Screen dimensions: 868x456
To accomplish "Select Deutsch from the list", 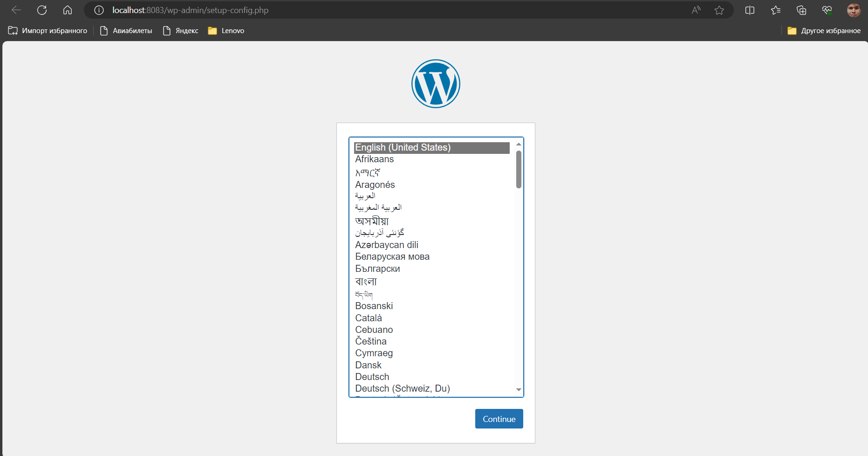I will [431, 377].
